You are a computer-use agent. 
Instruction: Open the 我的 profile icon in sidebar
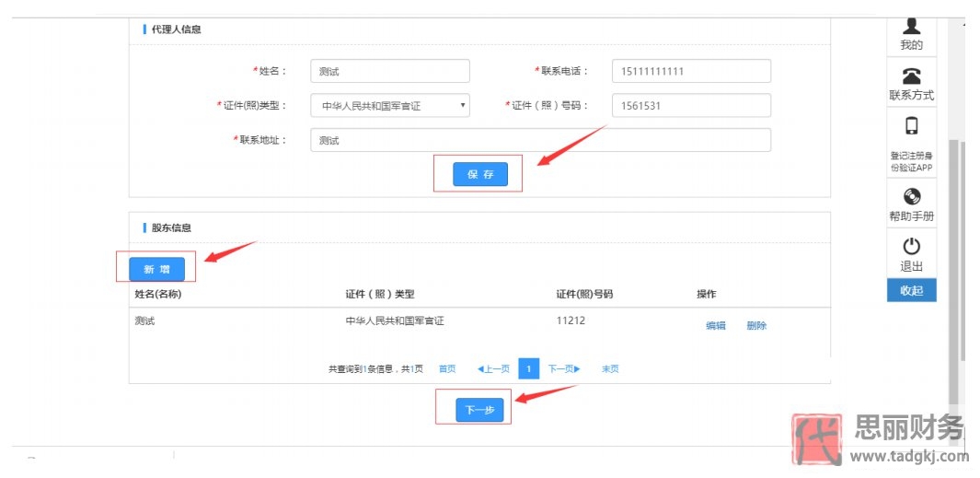[911, 28]
